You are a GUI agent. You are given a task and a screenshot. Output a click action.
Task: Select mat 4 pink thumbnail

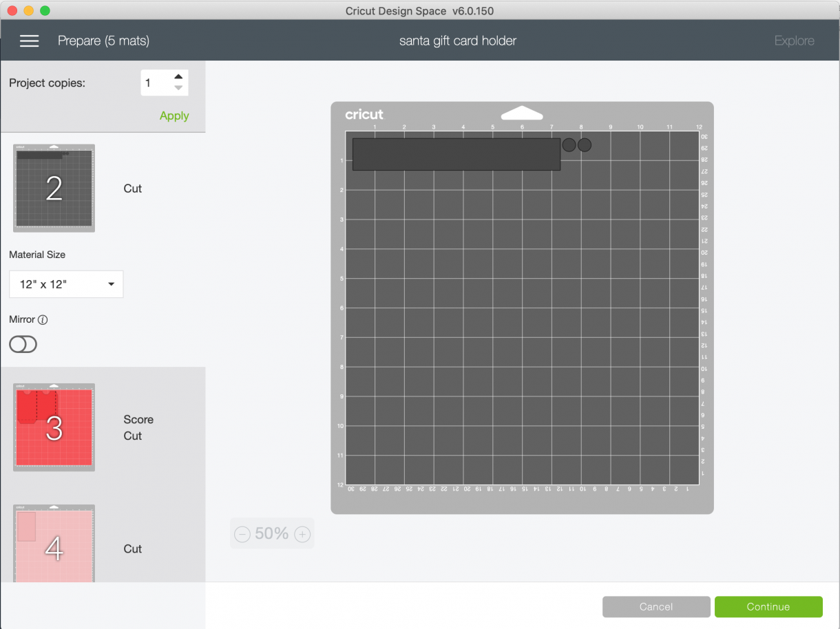pos(54,544)
